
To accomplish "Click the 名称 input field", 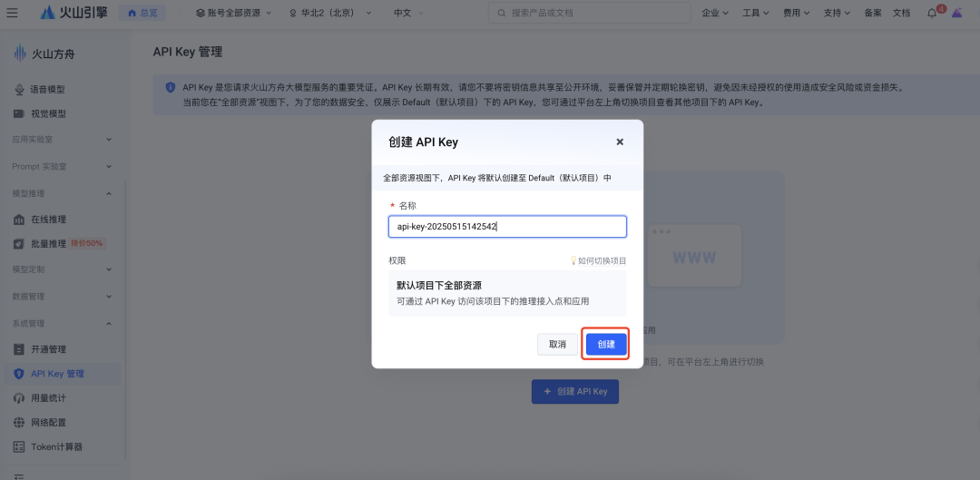I will [x=507, y=226].
